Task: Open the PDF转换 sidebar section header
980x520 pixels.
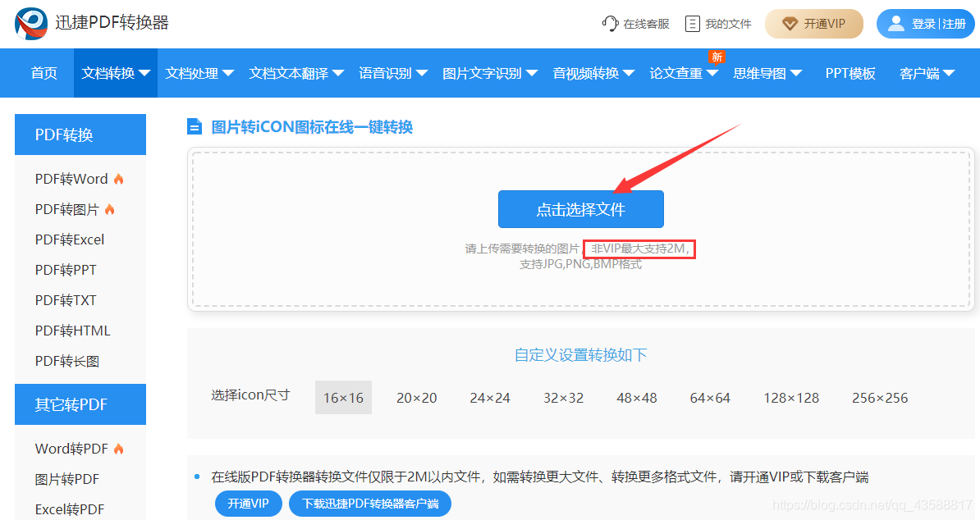Action: (80, 135)
